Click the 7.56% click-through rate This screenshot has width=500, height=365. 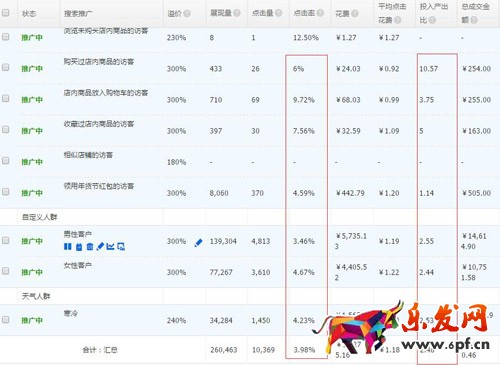(x=304, y=131)
